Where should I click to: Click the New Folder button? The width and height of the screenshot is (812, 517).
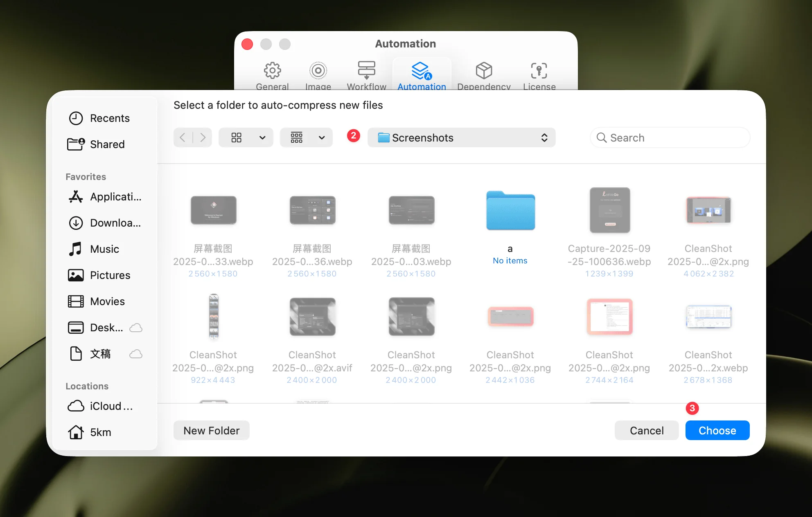211,431
